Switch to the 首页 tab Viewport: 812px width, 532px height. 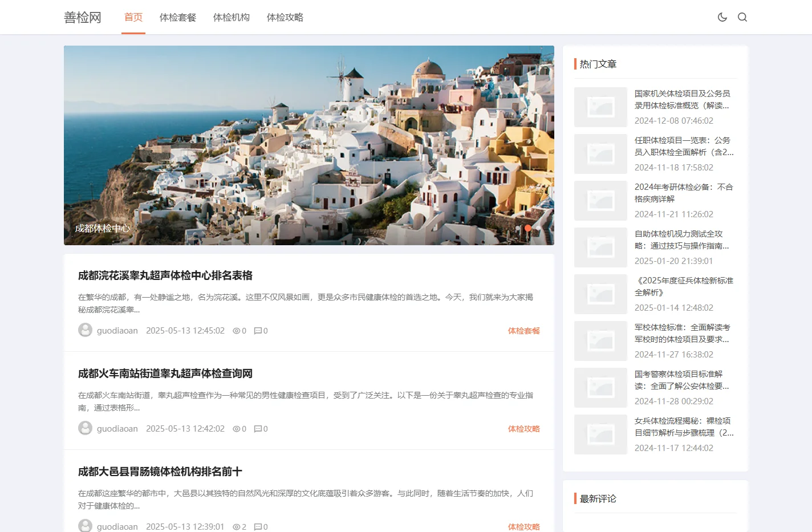coord(133,17)
